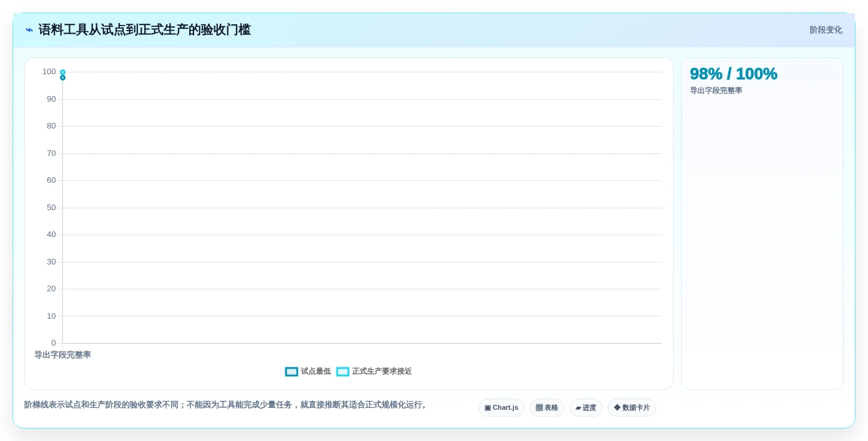The image size is (868, 441).
Task: Click the 阶段变化 label in header
Action: (x=826, y=30)
